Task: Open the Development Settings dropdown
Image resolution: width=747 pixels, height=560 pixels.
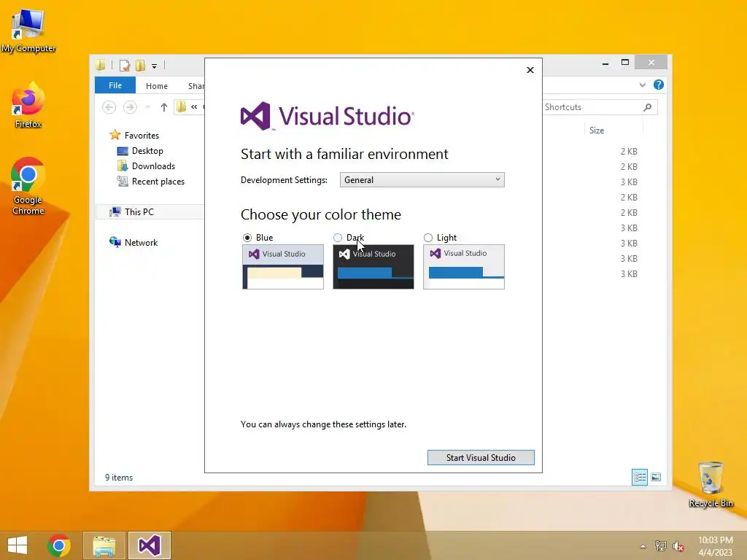Action: (x=422, y=180)
